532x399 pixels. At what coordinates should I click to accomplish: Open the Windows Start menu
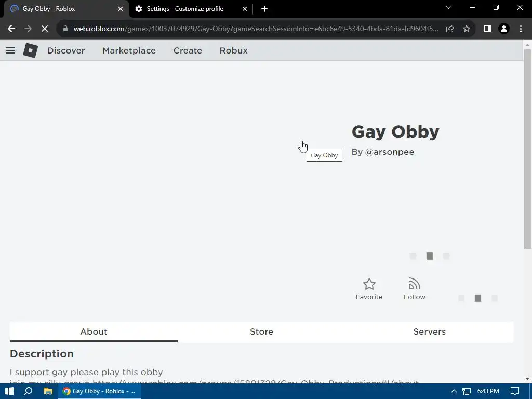point(9,391)
